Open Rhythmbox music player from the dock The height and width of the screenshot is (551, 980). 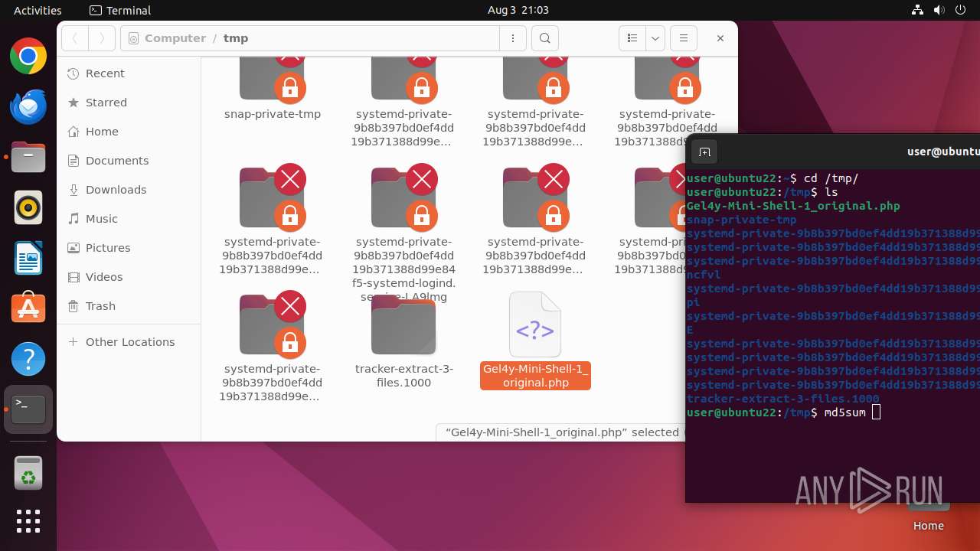pyautogui.click(x=28, y=207)
